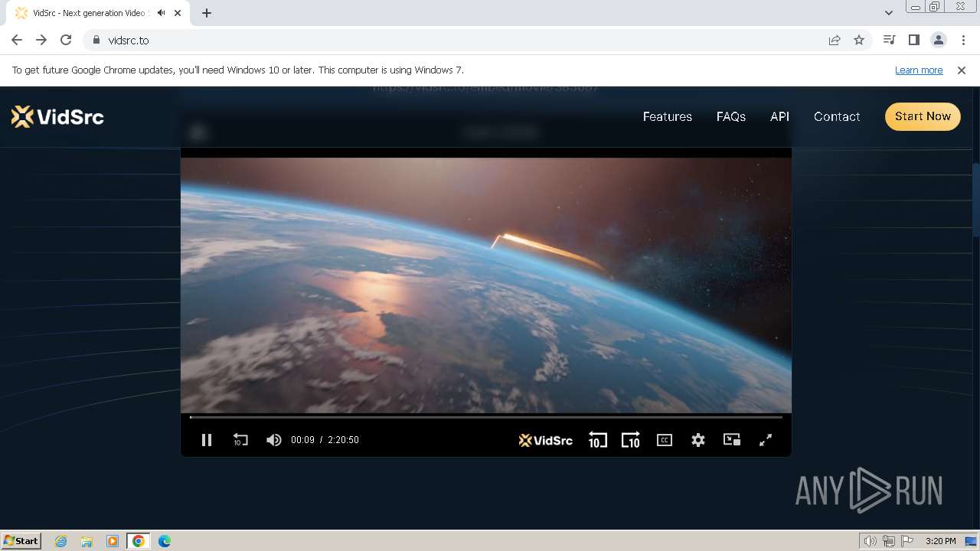Open the Contact menu item
The height and width of the screenshot is (551, 980).
(837, 116)
